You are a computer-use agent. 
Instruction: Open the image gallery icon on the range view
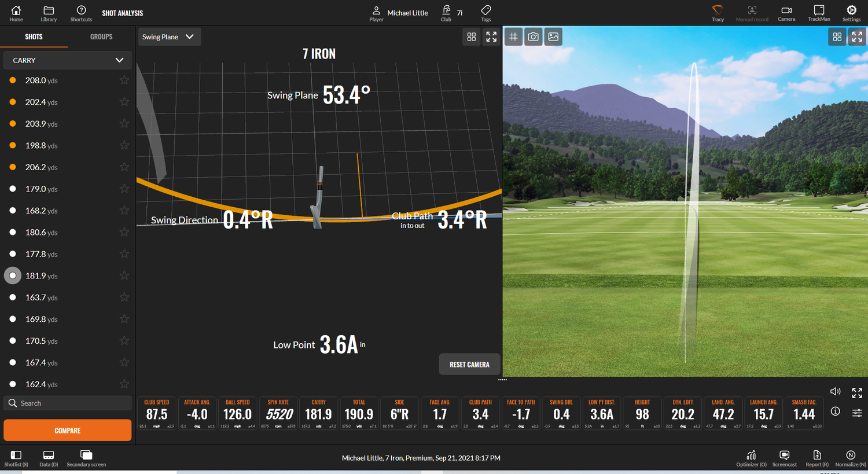coord(553,36)
